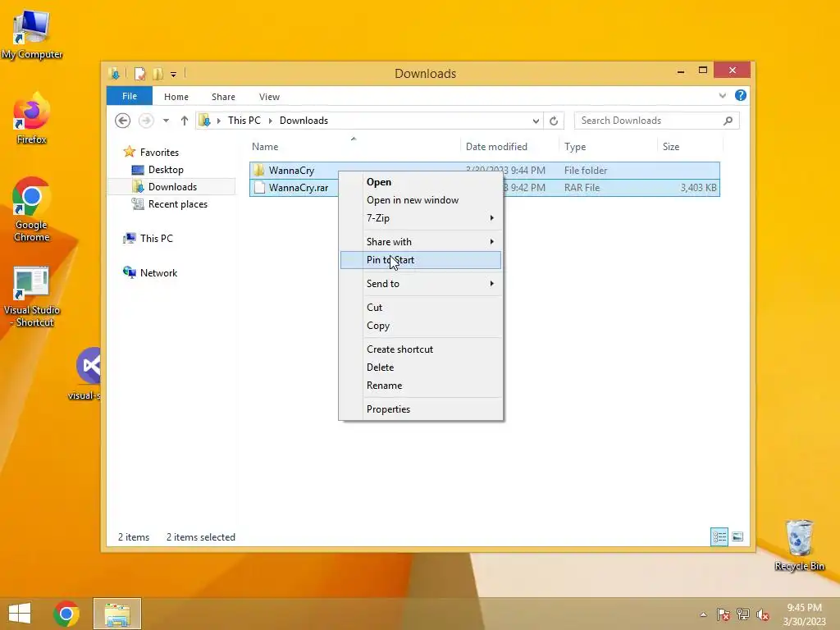840x630 pixels.
Task: Go up one folder level
Action: point(185,121)
